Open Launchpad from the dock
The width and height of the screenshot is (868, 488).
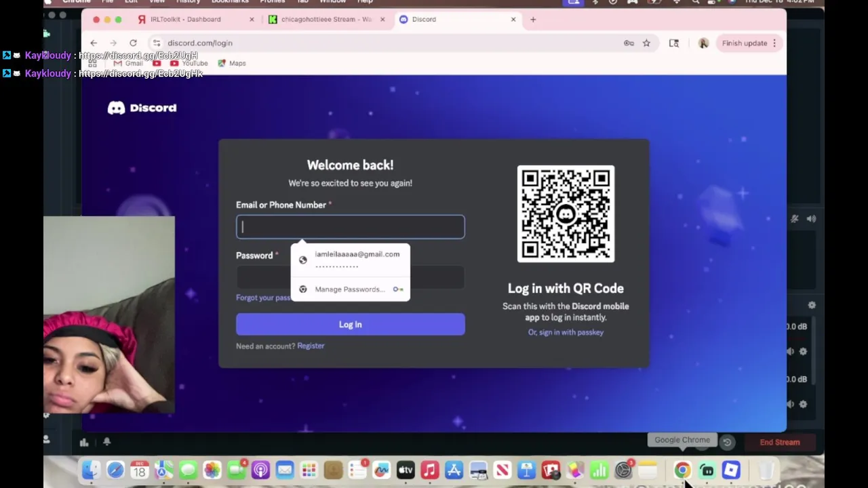309,470
